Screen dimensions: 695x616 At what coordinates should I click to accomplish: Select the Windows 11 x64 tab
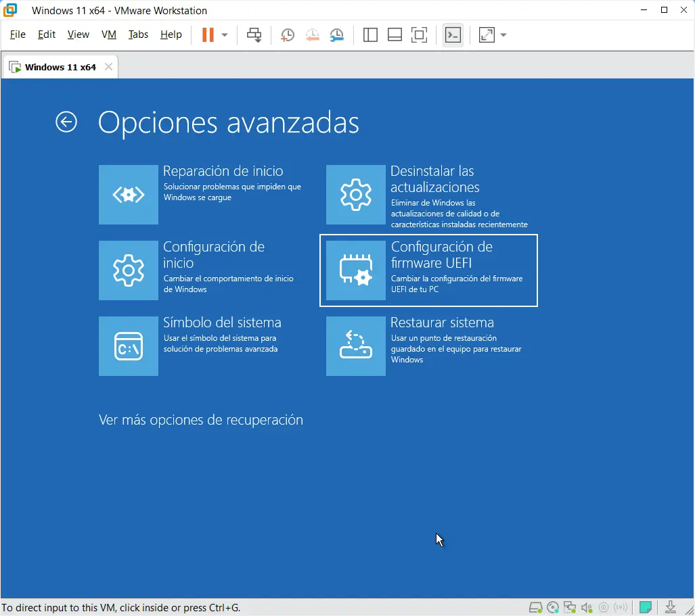click(60, 67)
